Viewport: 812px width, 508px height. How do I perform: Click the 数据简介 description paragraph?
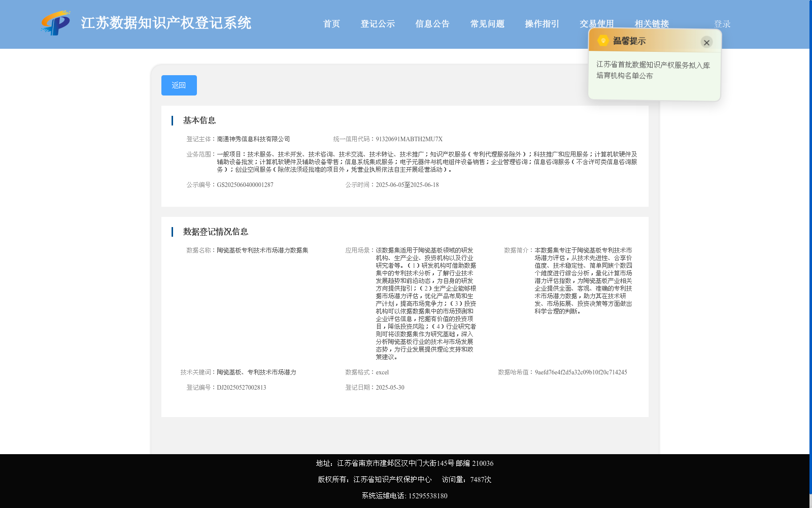click(x=583, y=281)
